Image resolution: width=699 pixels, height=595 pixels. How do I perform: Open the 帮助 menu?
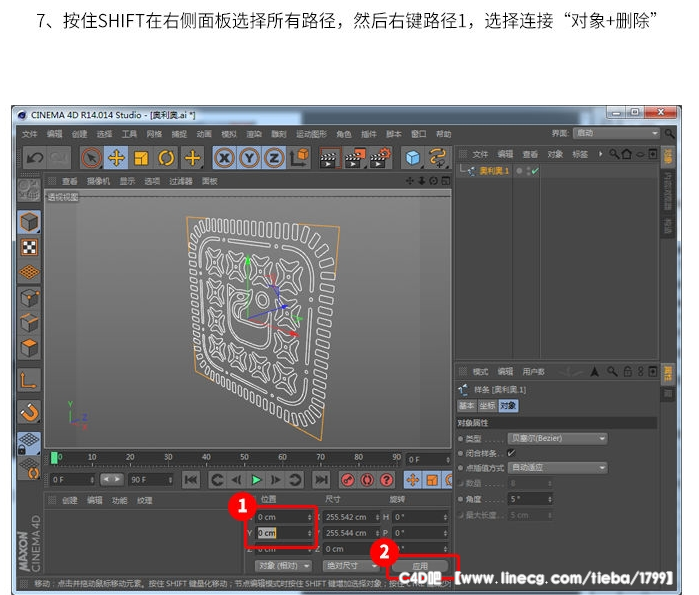444,134
